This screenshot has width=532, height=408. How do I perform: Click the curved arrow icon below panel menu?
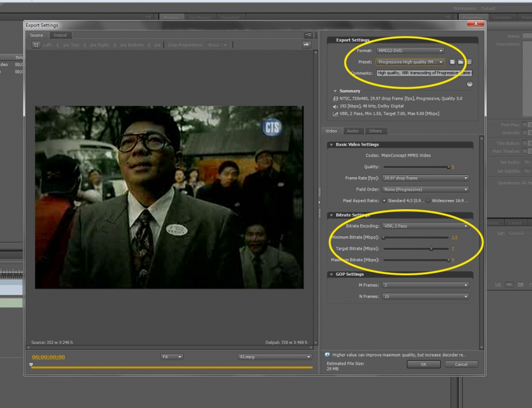[x=306, y=45]
